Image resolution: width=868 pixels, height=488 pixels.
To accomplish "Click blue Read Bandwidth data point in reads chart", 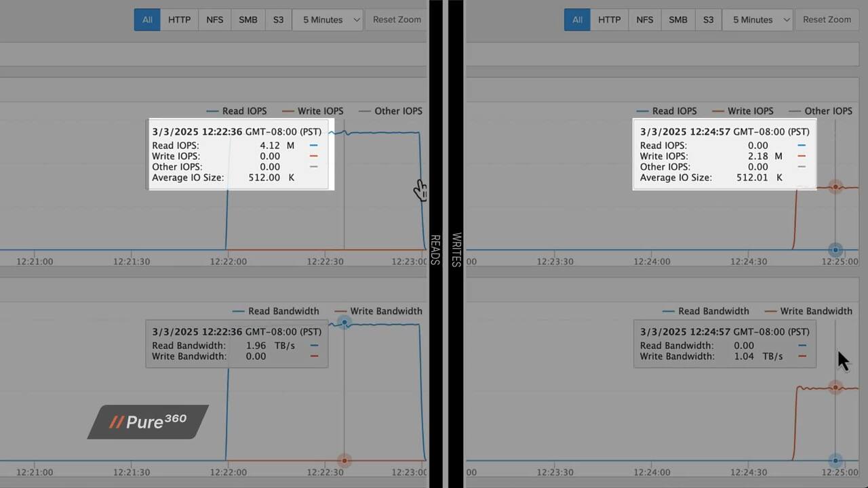I will [x=344, y=323].
